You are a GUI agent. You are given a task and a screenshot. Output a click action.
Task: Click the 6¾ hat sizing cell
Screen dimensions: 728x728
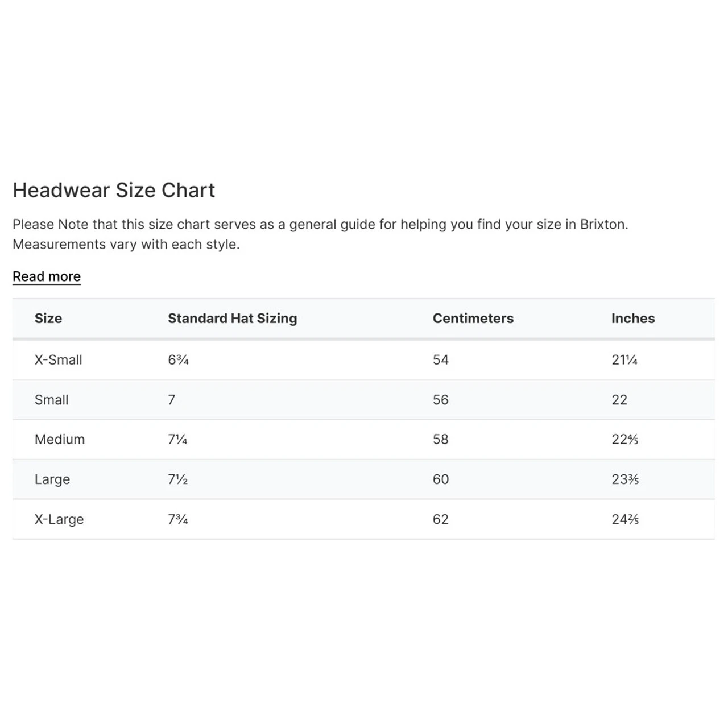[x=178, y=360]
